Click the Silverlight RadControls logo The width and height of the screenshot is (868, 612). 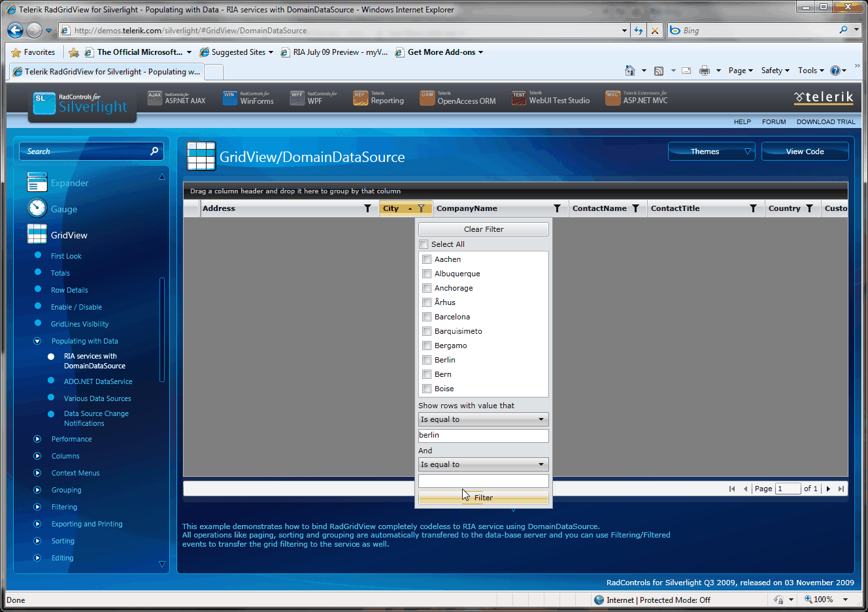click(82, 103)
